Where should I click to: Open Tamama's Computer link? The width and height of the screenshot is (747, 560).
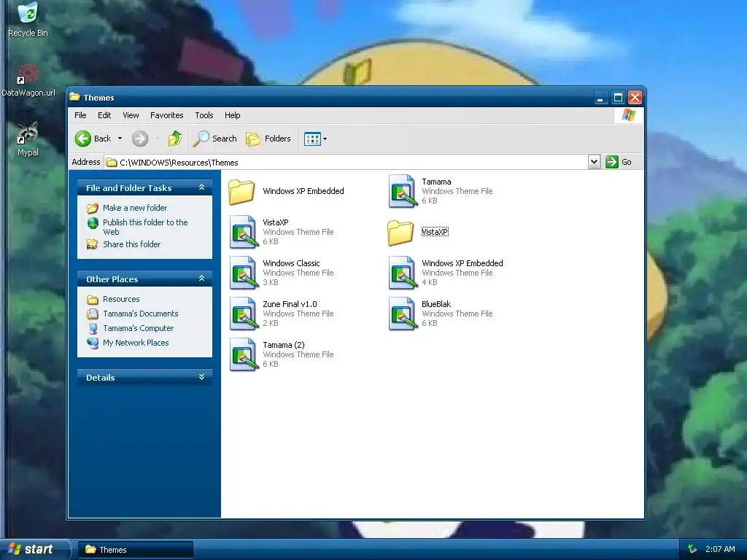pyautogui.click(x=138, y=328)
